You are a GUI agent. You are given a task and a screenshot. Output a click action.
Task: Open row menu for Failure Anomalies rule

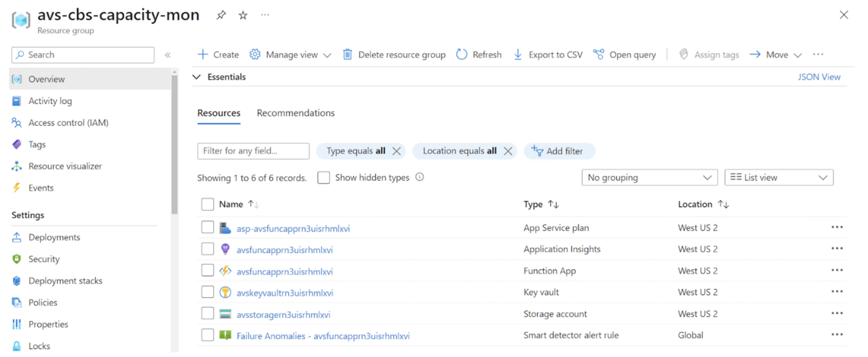(837, 335)
